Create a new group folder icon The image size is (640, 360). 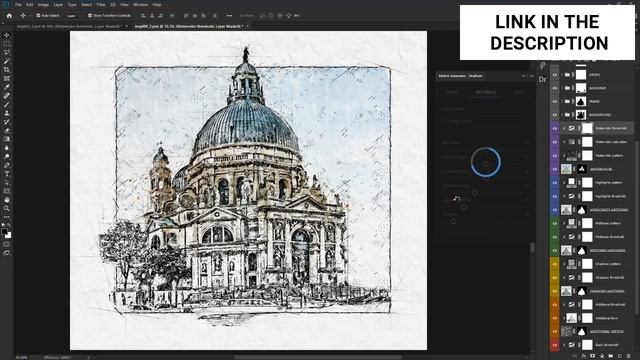(610, 356)
